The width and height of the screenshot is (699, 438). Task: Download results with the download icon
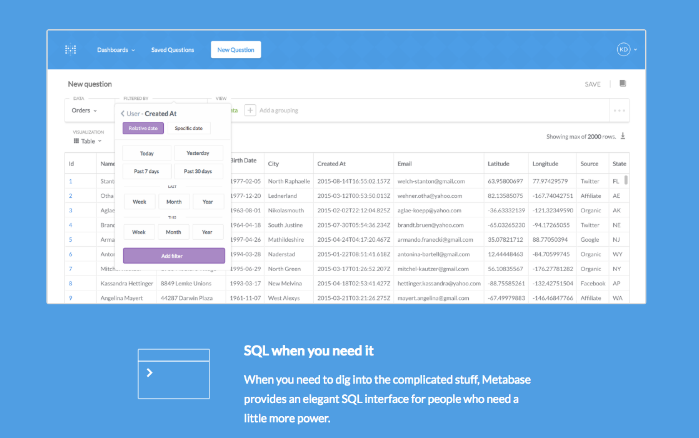pos(623,136)
